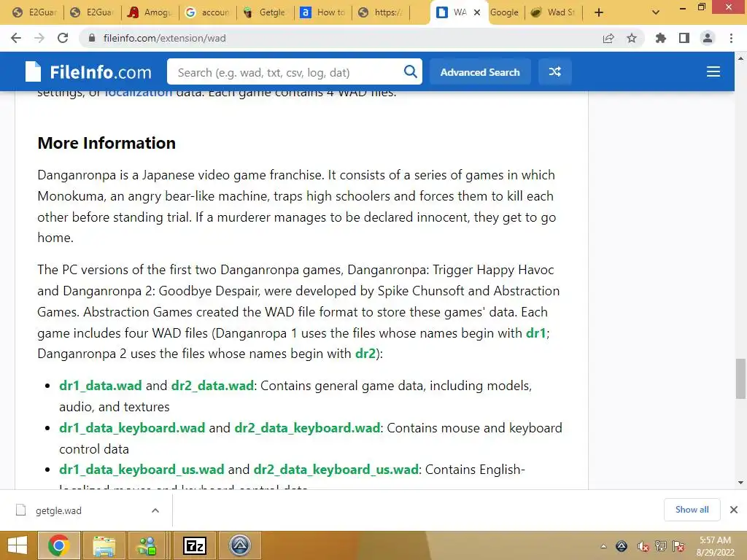
Task: Close the downloads bar
Action: (x=734, y=510)
